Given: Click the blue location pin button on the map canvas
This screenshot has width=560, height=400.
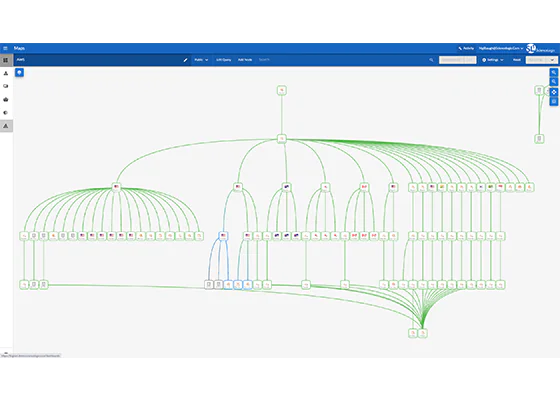Looking at the screenshot, I should 19,72.
